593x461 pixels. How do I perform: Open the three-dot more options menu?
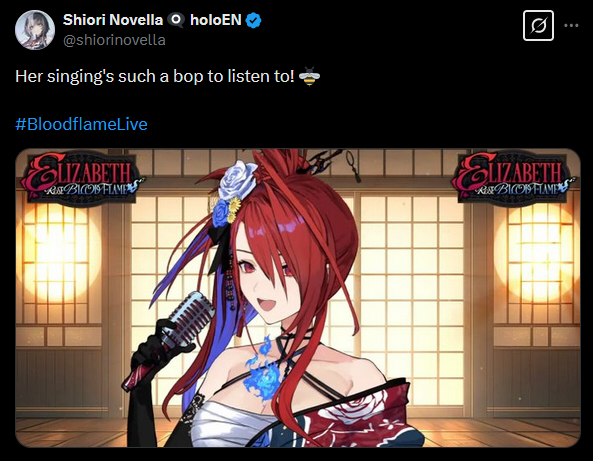tap(571, 26)
